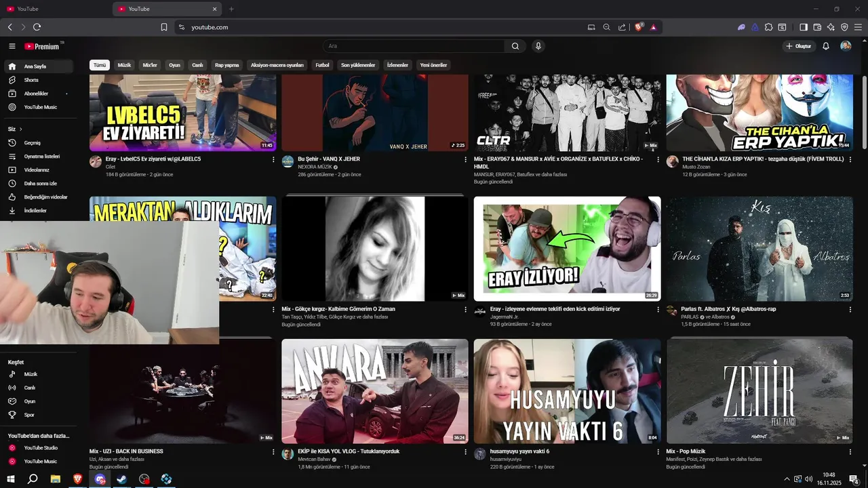The height and width of the screenshot is (488, 868).
Task: Start voice search with the microphone
Action: point(538,46)
